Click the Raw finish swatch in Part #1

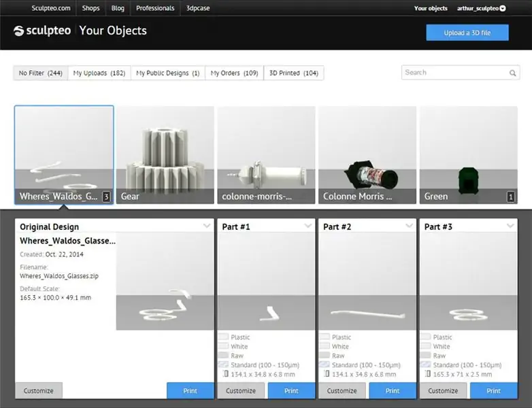pos(223,355)
